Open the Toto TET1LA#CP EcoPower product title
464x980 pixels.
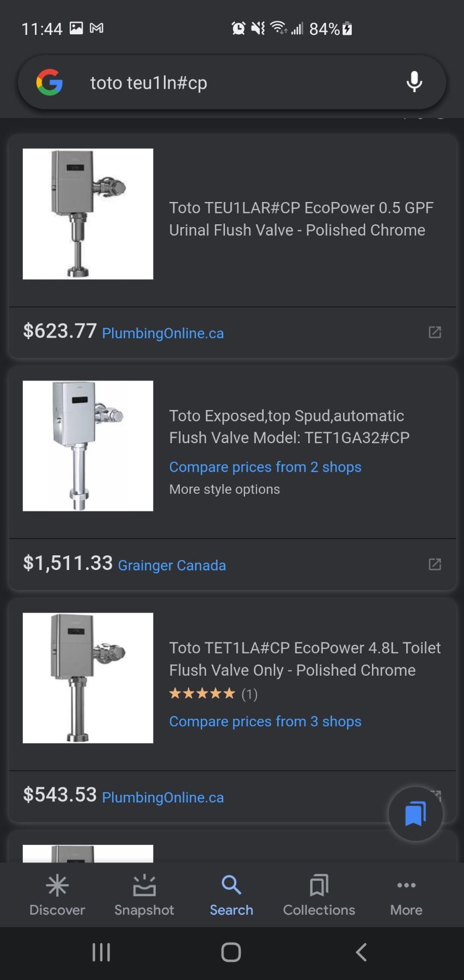(304, 659)
